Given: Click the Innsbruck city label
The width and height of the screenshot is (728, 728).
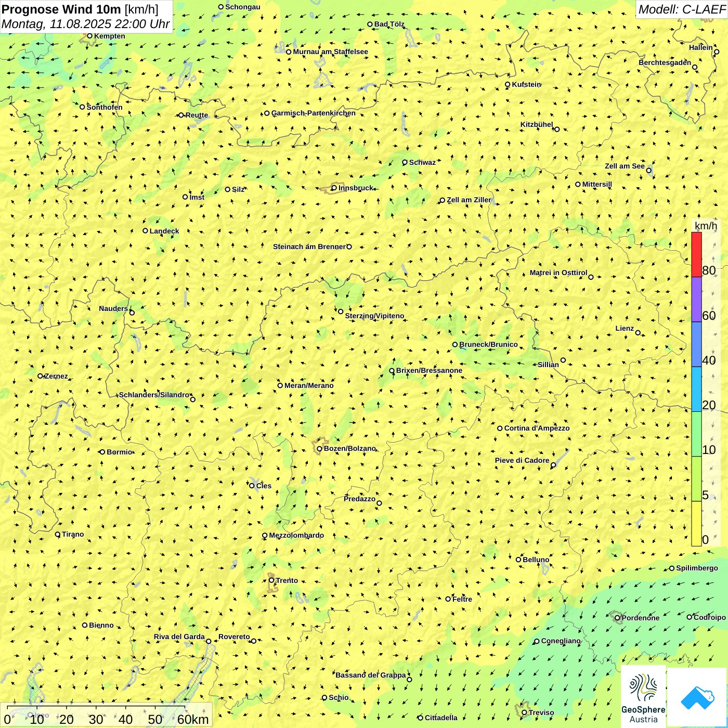Looking at the screenshot, I should click(356, 188).
